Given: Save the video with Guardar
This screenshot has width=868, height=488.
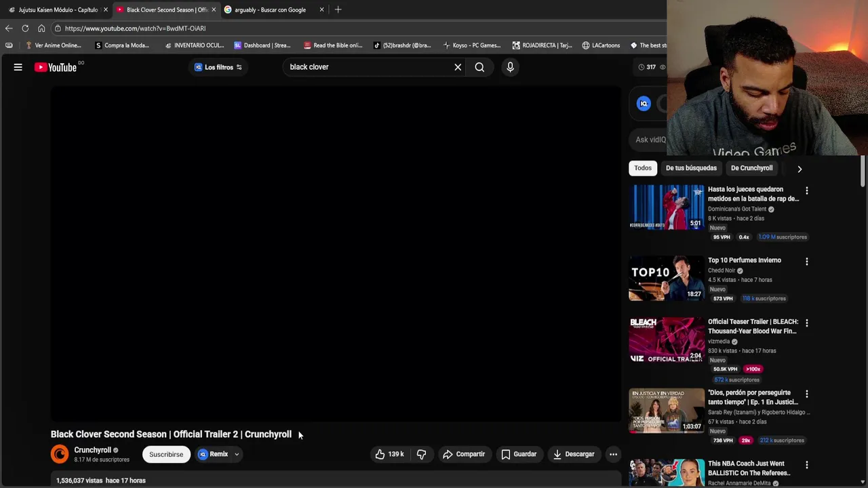Looking at the screenshot, I should (x=519, y=454).
